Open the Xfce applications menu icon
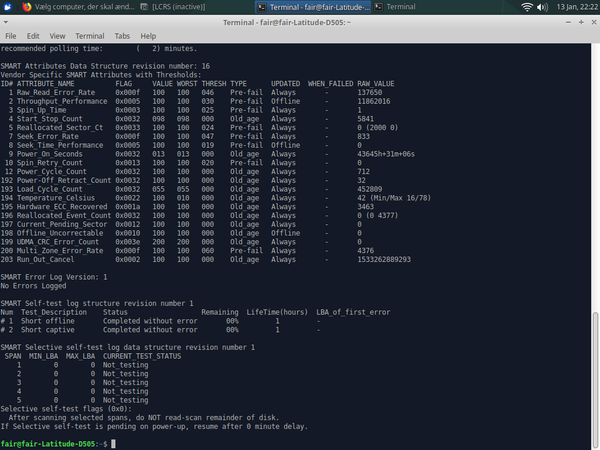The image size is (600, 450). coord(8,7)
